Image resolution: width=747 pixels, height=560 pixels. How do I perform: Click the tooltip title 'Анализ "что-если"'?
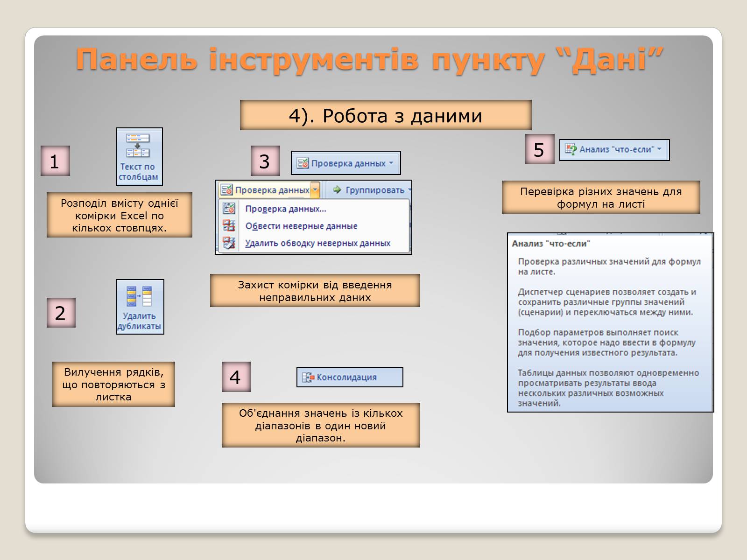pos(551,244)
